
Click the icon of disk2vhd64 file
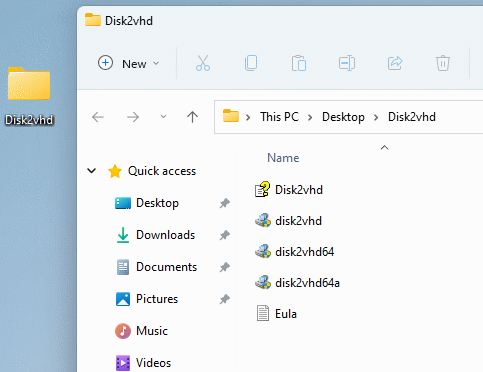coord(263,252)
